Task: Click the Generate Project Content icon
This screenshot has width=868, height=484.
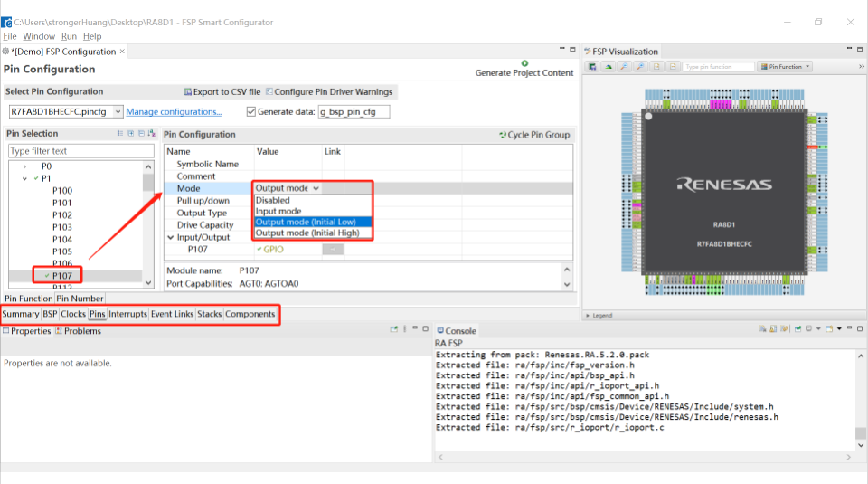Action: coord(524,63)
